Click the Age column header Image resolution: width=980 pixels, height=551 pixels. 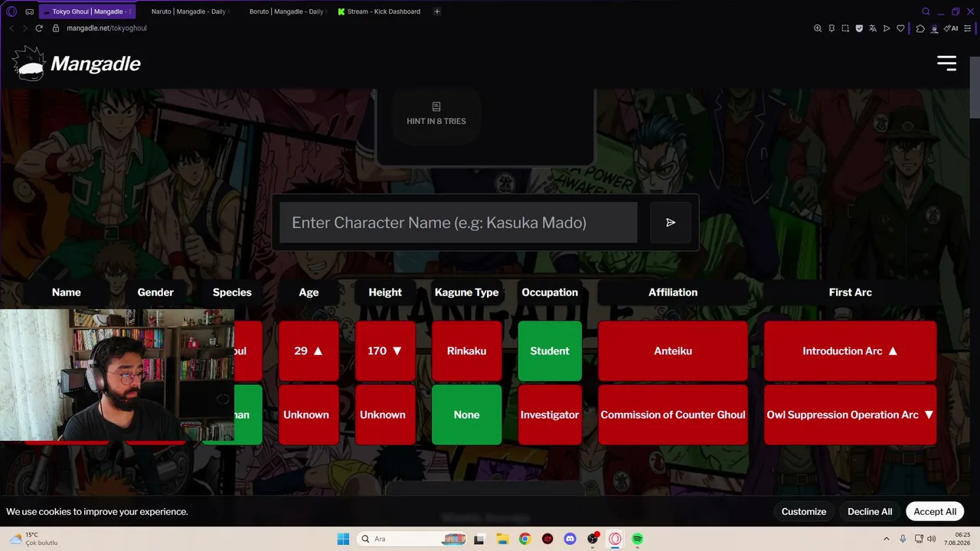309,292
